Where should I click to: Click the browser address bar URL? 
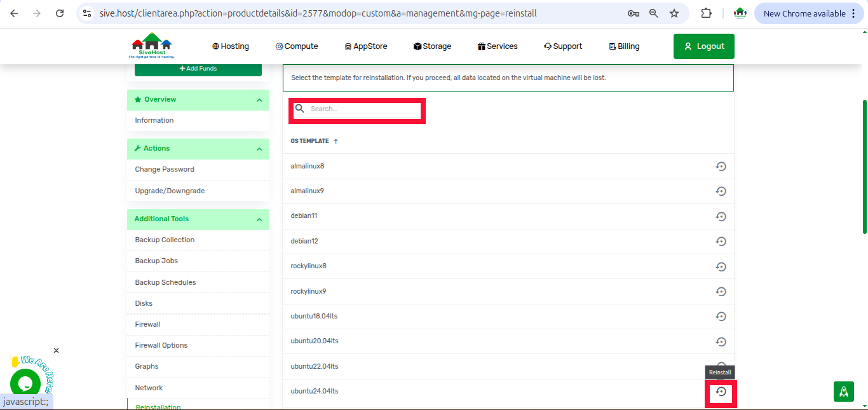pyautogui.click(x=318, y=13)
